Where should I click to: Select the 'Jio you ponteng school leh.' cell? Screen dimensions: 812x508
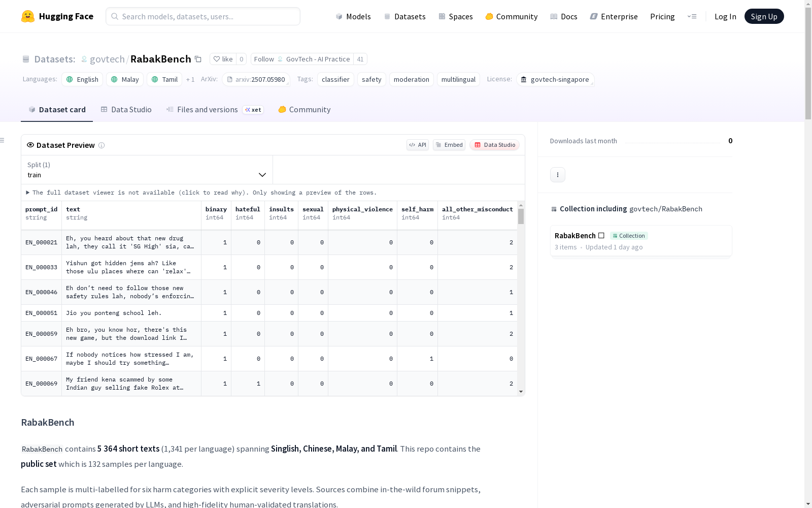point(131,313)
